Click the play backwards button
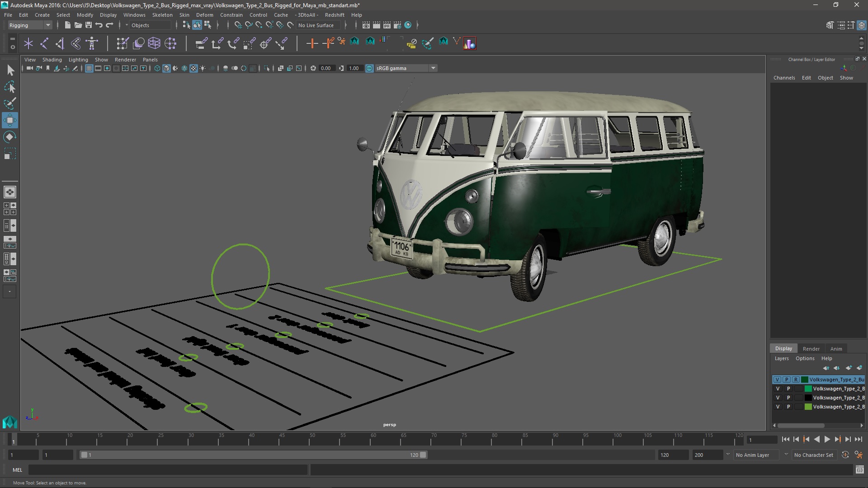The image size is (868, 488). [x=816, y=439]
